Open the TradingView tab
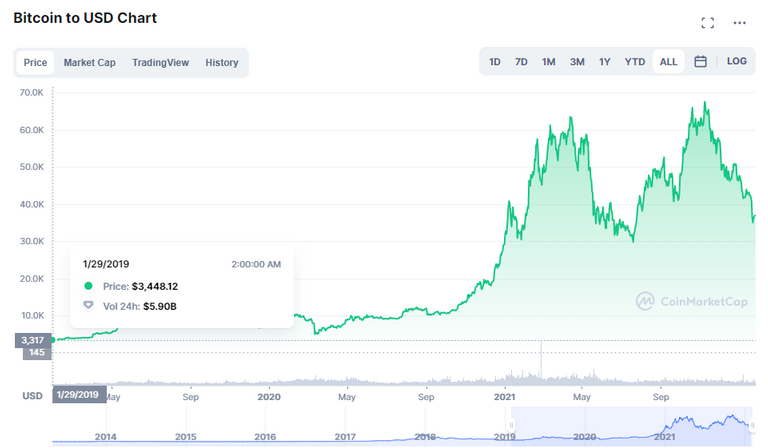768x448 pixels. tap(160, 63)
